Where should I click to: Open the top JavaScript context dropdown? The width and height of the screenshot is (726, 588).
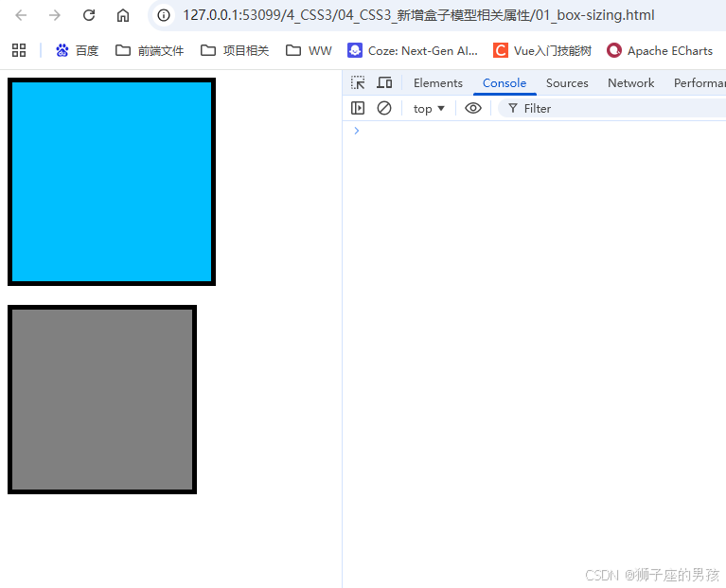point(429,108)
